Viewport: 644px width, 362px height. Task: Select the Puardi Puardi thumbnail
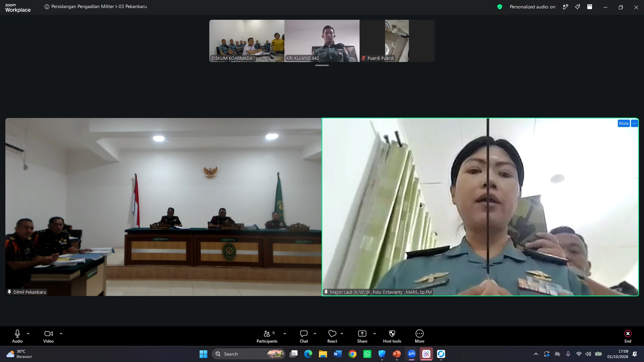397,41
